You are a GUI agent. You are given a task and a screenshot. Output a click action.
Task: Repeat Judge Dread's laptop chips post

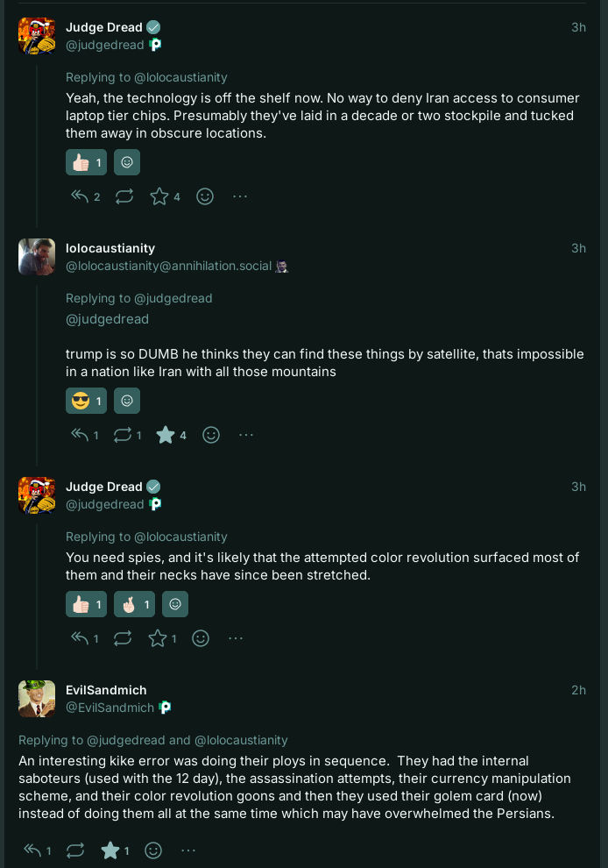[x=124, y=196]
